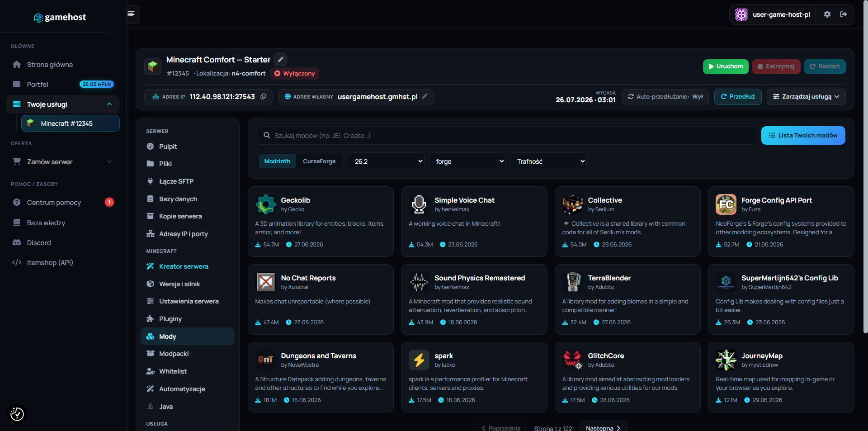This screenshot has width=868, height=431.
Task: Open Bazy danych section
Action: click(188, 199)
